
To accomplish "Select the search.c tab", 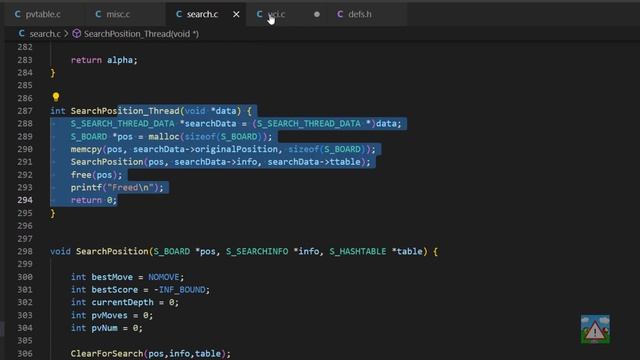I will (202, 14).
